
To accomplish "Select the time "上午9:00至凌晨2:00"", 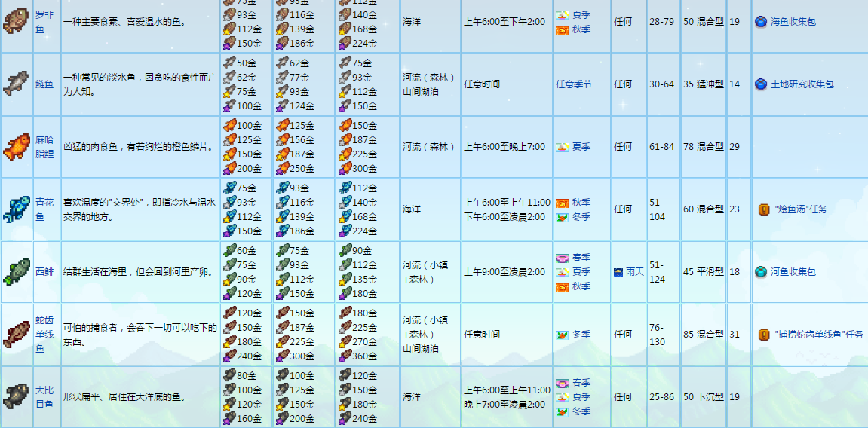I will pyautogui.click(x=505, y=271).
